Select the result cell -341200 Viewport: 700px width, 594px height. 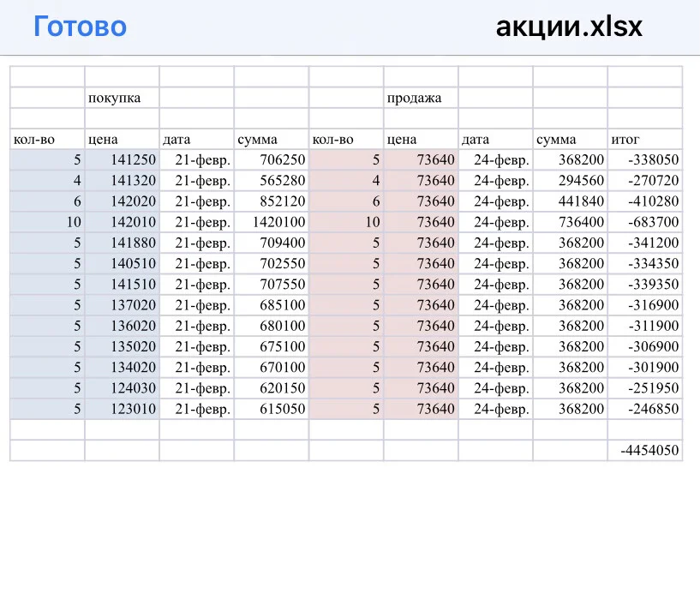pos(644,243)
